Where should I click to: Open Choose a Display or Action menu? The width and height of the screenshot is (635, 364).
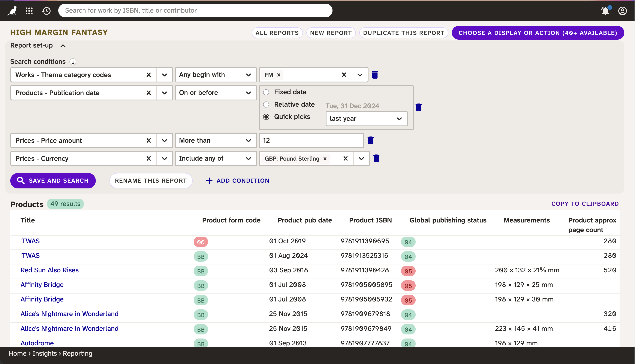click(538, 33)
